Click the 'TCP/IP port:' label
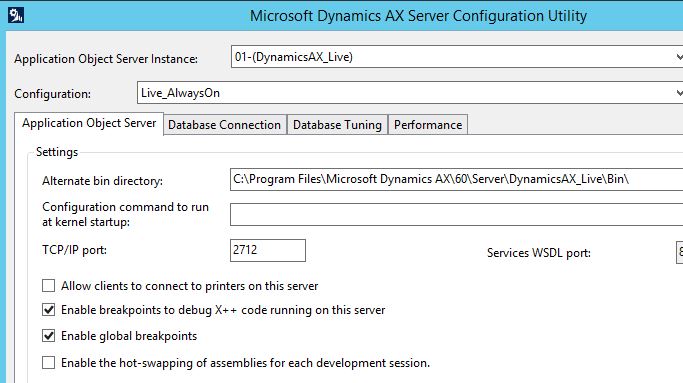 tap(74, 250)
